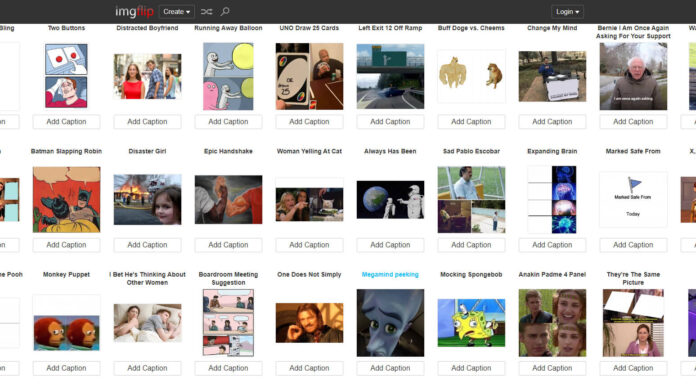Expand the Login dropdown
The height and width of the screenshot is (385, 696).
(x=567, y=12)
